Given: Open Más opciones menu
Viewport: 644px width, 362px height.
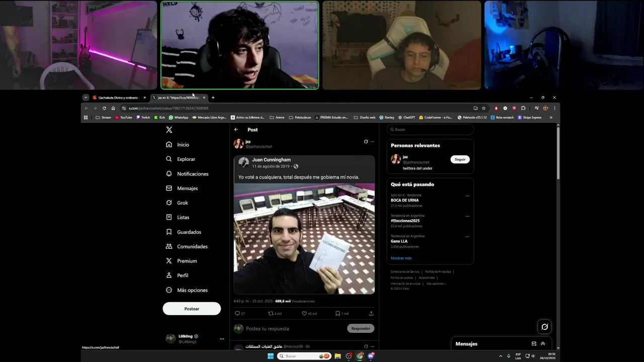Looking at the screenshot, I should [186, 291].
